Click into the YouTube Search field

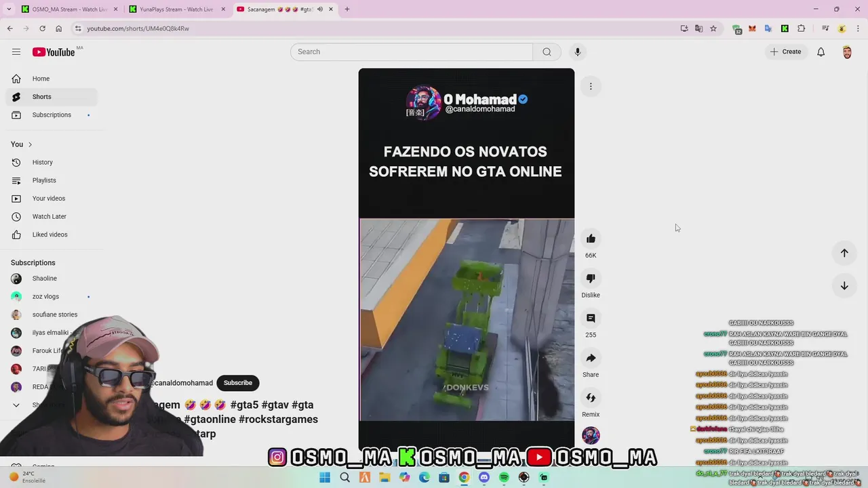412,52
